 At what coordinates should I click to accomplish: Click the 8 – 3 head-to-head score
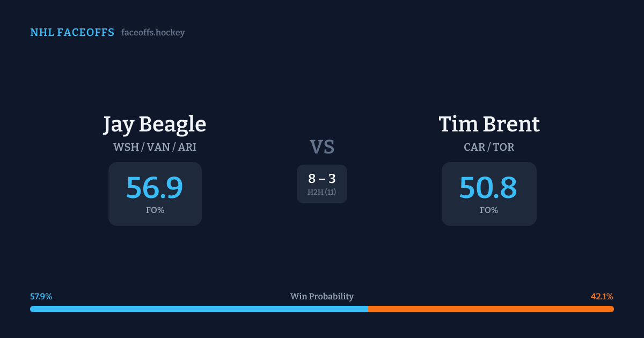coord(322,179)
